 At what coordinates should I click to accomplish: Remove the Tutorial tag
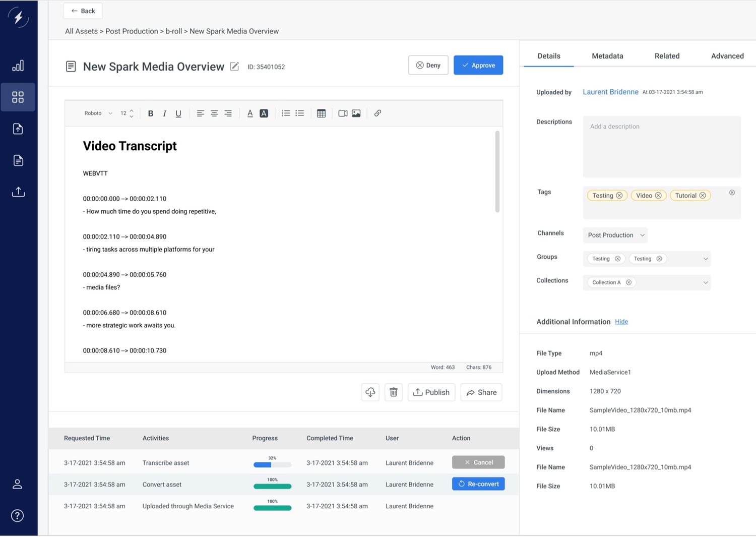tap(703, 196)
